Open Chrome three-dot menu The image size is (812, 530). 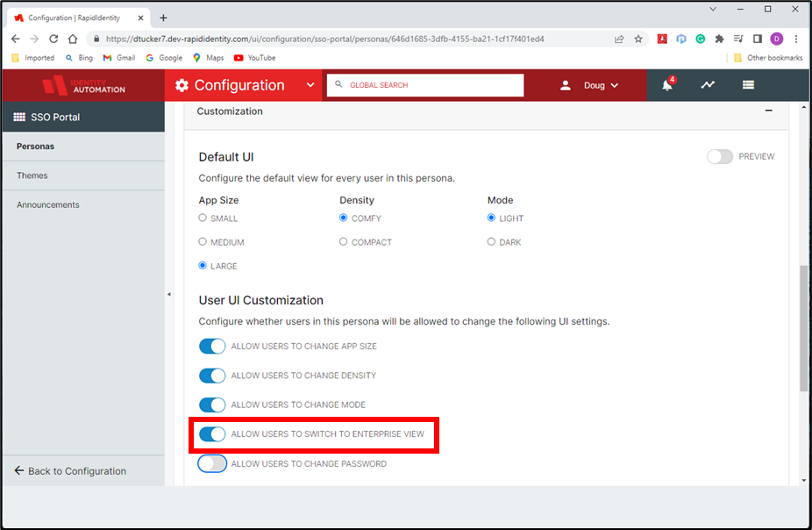point(796,39)
